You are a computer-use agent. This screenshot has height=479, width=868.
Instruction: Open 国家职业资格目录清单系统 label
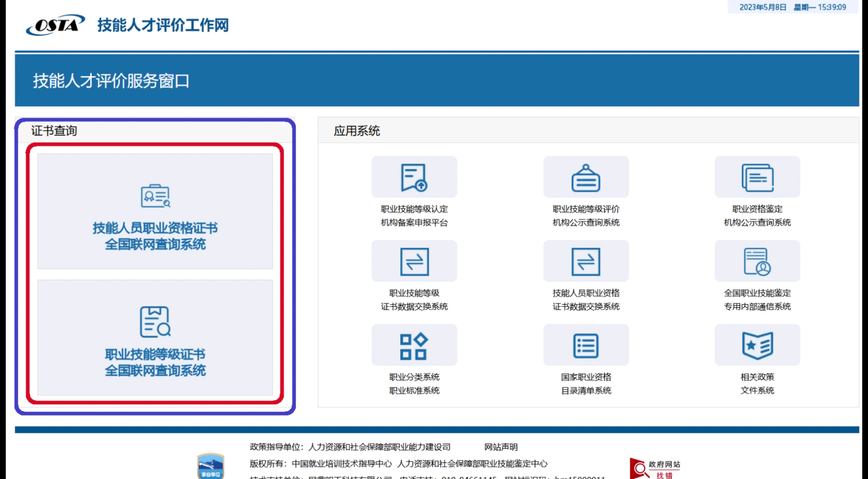coord(586,384)
